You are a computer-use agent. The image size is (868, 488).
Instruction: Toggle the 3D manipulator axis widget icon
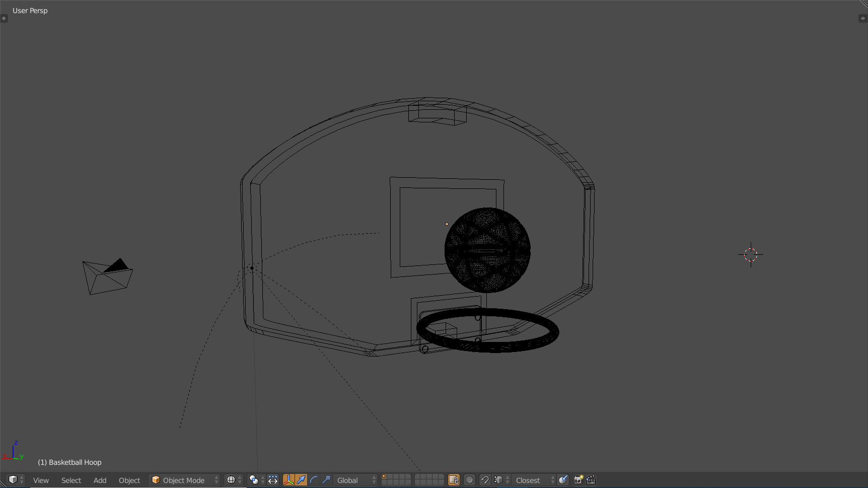click(x=288, y=480)
